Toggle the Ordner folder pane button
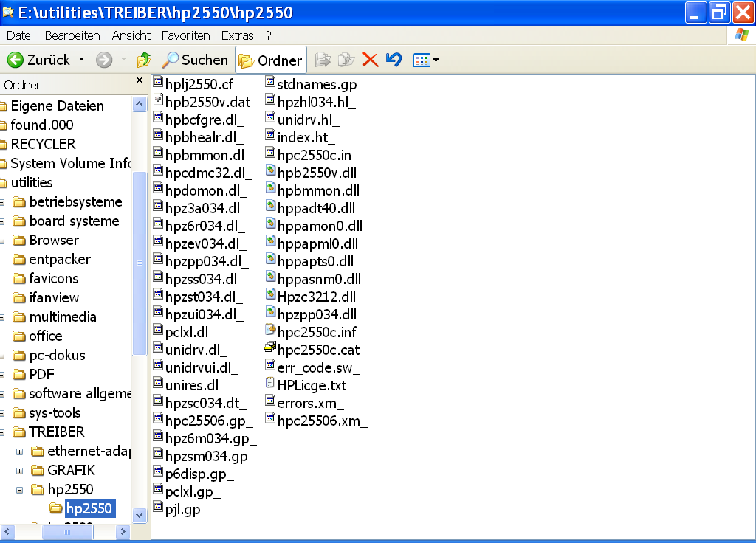This screenshot has width=756, height=543. coord(270,60)
